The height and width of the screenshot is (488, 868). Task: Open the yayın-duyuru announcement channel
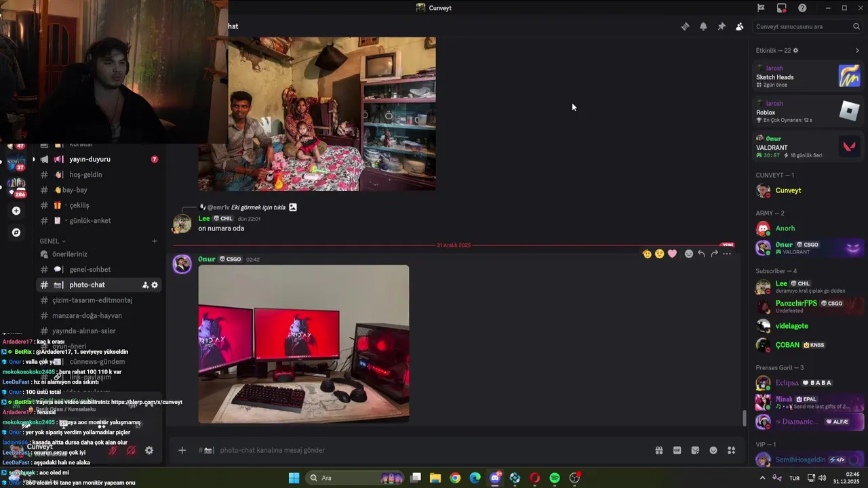100,159
